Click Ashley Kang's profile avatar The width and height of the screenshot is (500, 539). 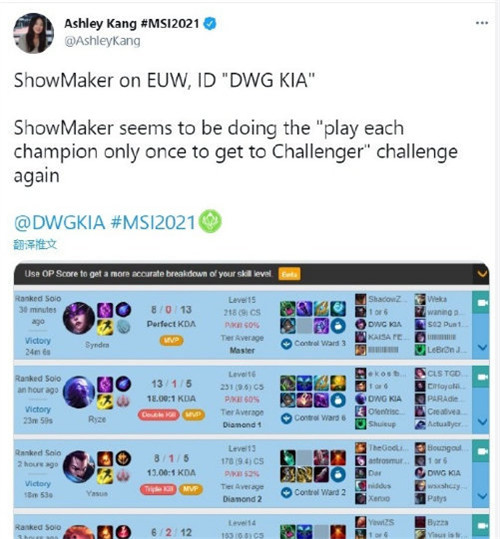pos(33,33)
